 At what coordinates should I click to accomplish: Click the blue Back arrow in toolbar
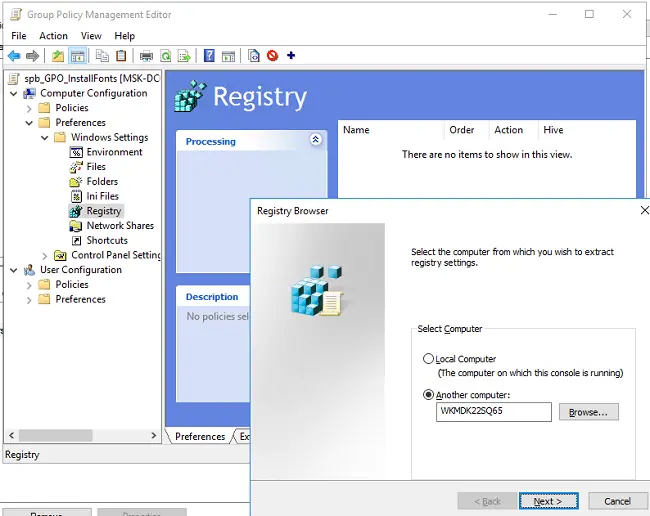click(x=14, y=56)
